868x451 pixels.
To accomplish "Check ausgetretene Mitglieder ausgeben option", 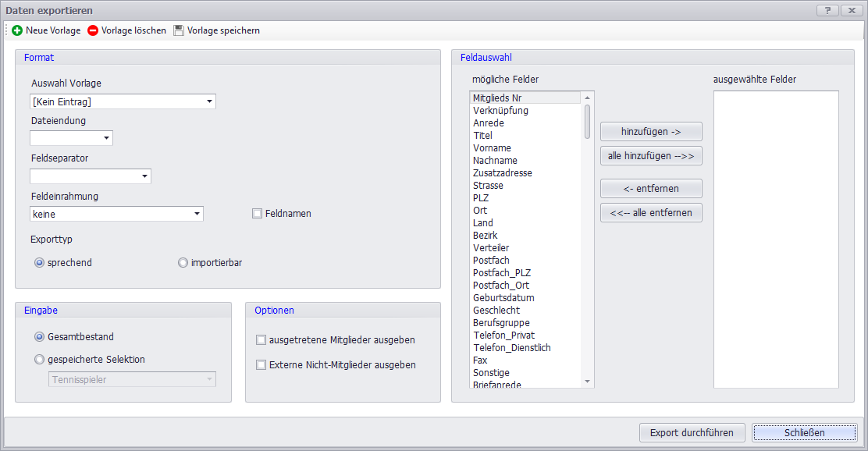I will click(261, 340).
